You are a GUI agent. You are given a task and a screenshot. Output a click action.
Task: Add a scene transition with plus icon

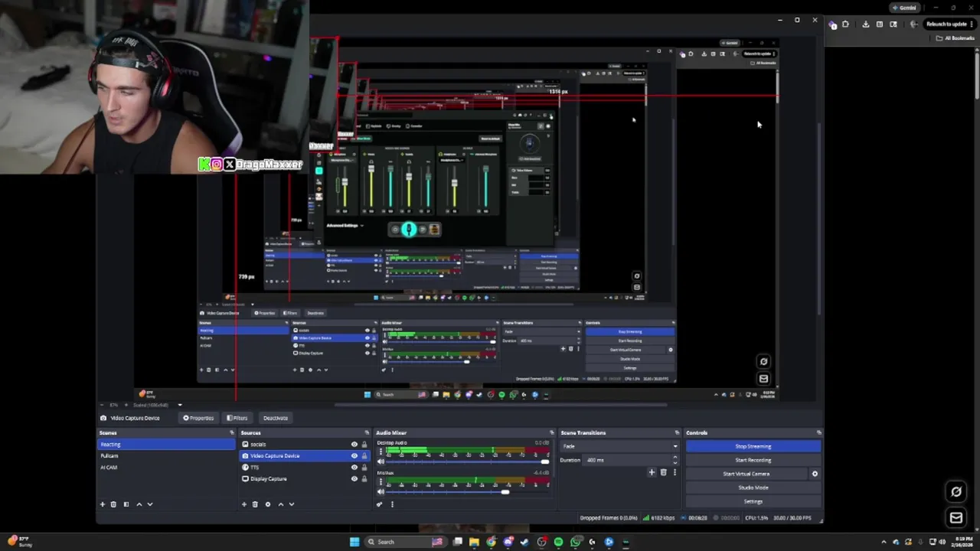tap(652, 472)
